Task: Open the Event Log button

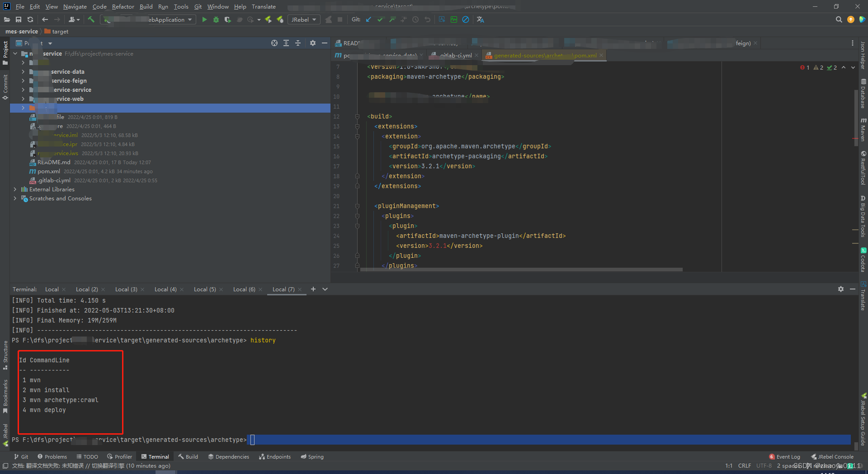Action: pyautogui.click(x=784, y=456)
